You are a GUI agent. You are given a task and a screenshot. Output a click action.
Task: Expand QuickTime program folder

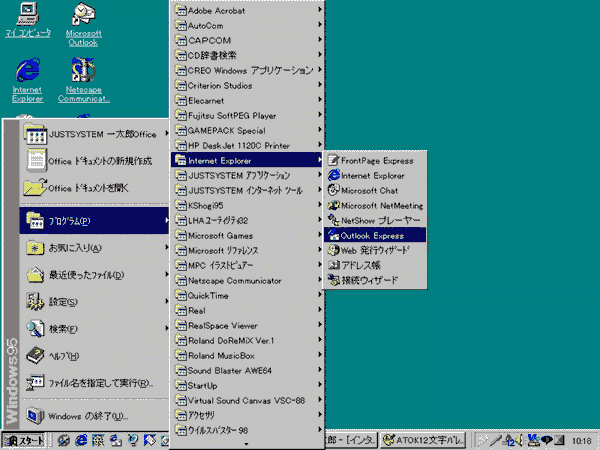tap(247, 295)
